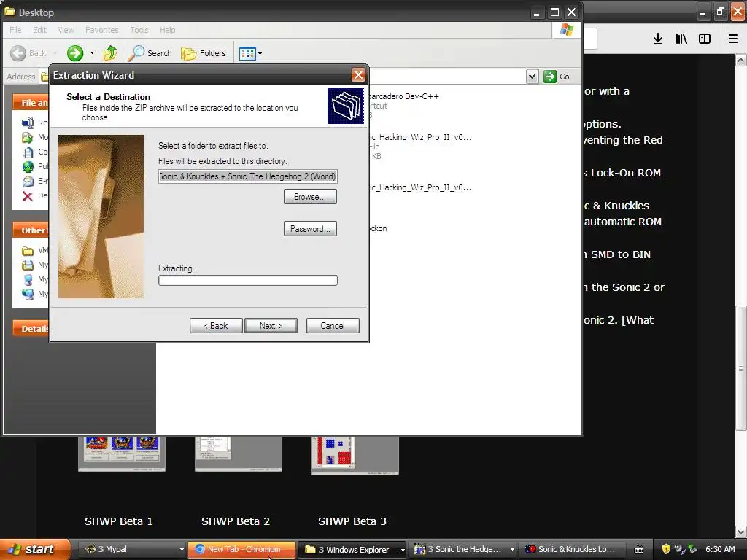Expand the Address bar dropdown
Viewport: 747px width, 560px height.
(x=532, y=76)
